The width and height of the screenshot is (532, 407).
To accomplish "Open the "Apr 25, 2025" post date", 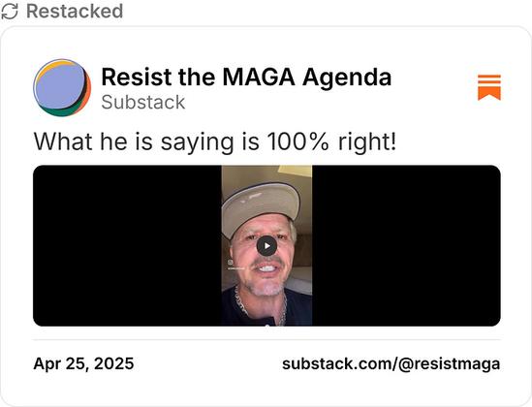I will [x=83, y=363].
